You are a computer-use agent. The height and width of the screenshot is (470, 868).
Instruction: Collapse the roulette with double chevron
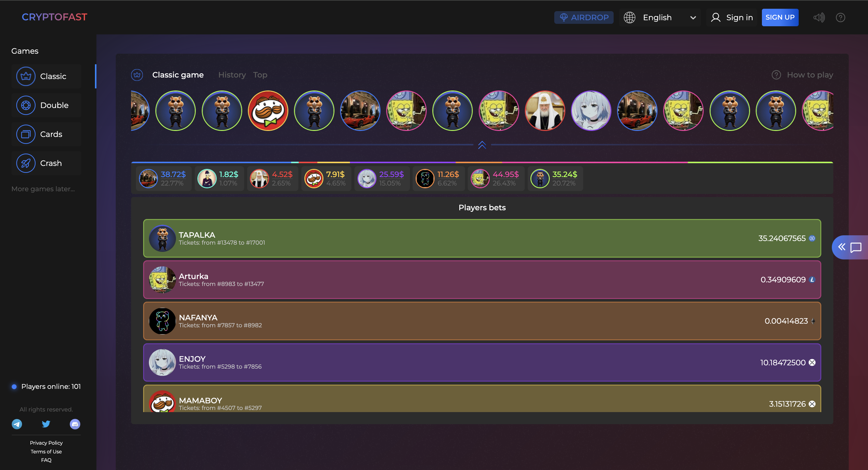pyautogui.click(x=482, y=145)
